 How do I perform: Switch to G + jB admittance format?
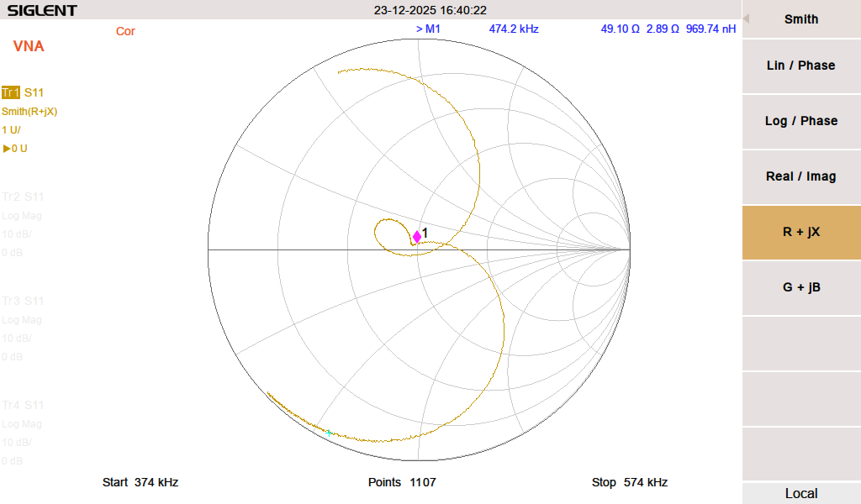(800, 287)
